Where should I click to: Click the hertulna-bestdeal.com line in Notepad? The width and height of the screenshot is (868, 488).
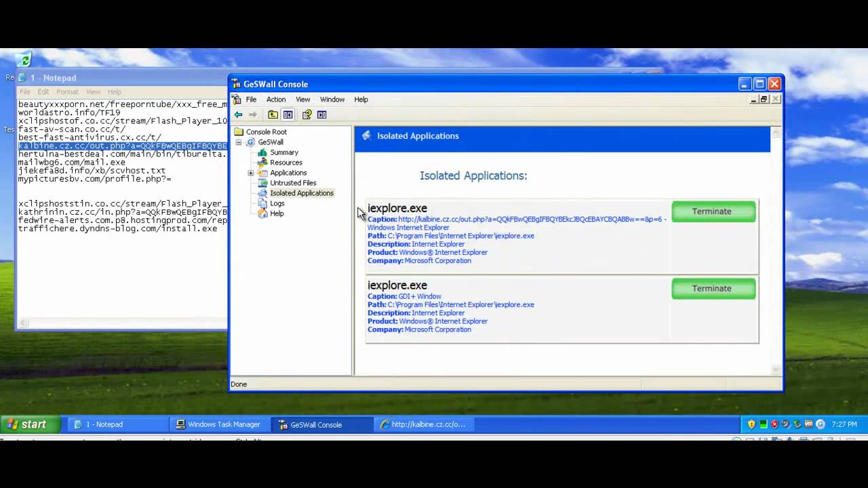pyautogui.click(x=122, y=154)
